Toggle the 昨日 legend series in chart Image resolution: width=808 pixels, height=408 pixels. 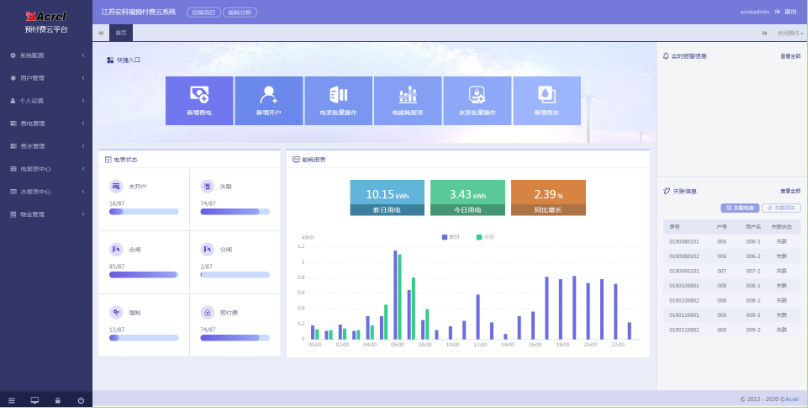pyautogui.click(x=450, y=237)
